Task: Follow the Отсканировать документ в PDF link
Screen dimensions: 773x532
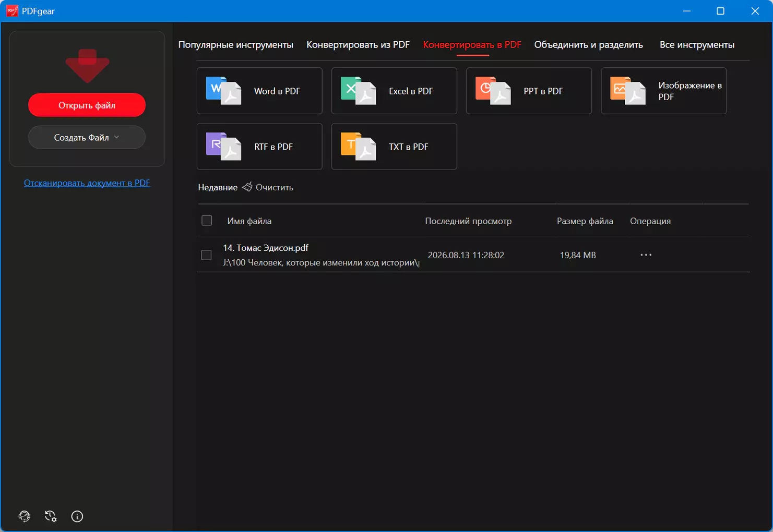Action: click(87, 183)
